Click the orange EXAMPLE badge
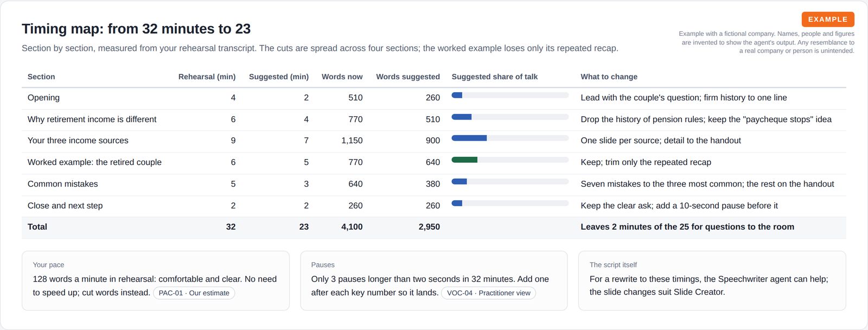The image size is (868, 330). (x=828, y=20)
